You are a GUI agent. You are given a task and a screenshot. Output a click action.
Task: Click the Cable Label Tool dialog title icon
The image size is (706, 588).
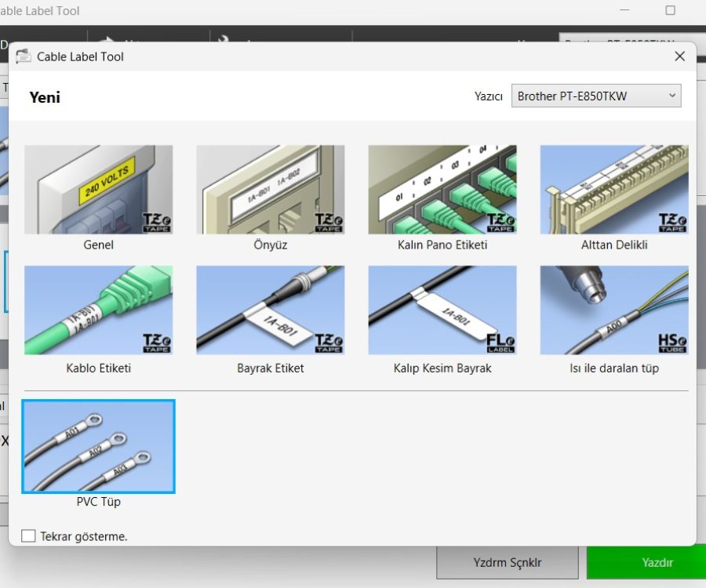[x=24, y=56]
